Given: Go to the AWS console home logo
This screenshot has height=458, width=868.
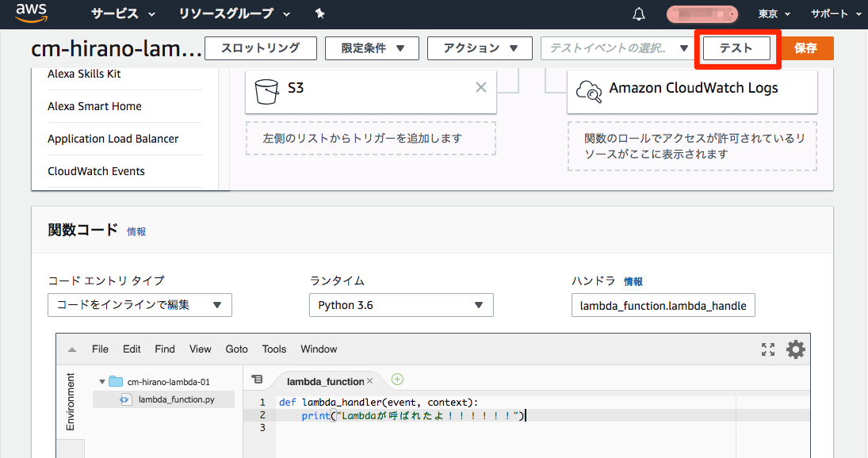Looking at the screenshot, I should (x=31, y=13).
